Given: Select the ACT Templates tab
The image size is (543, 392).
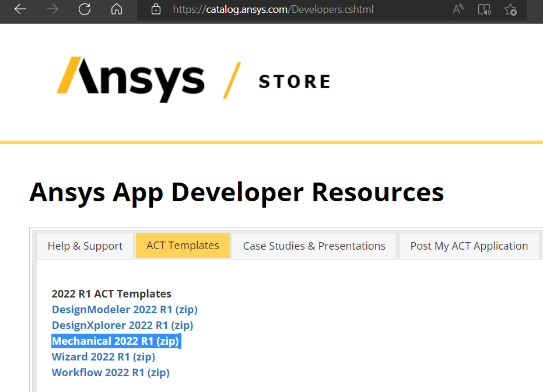Looking at the screenshot, I should [x=183, y=246].
